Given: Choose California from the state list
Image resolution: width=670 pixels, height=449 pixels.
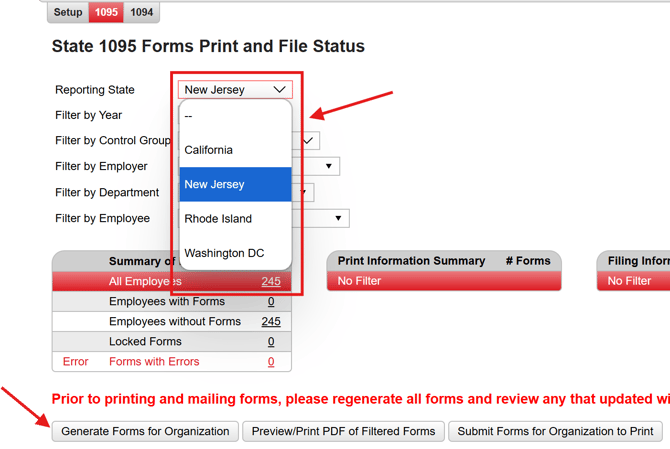Looking at the screenshot, I should click(236, 150).
